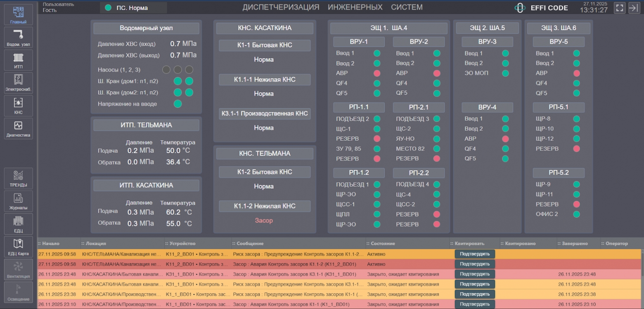
Task: Click the red АВР indicator in ВРУ-1
Action: click(x=377, y=73)
